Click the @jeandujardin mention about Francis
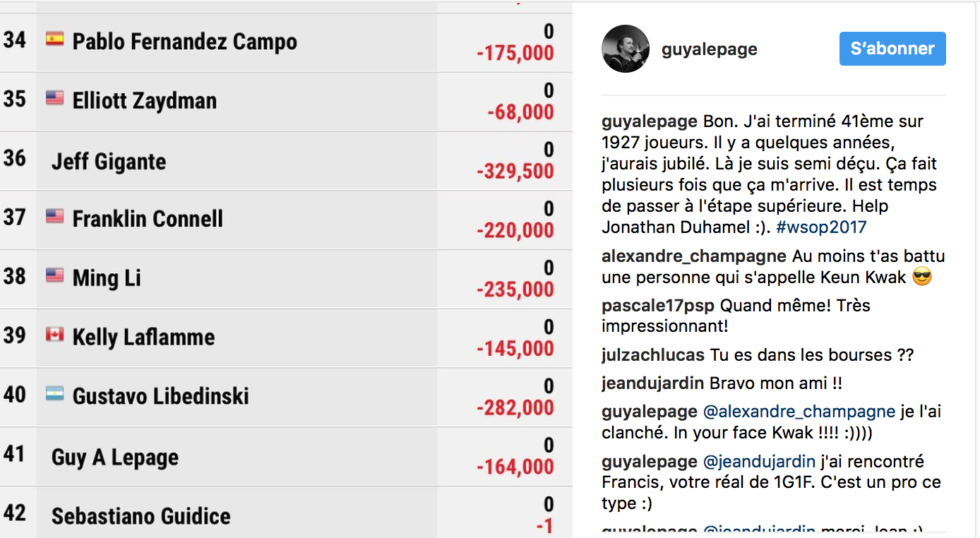Image resolution: width=980 pixels, height=538 pixels. point(760,462)
